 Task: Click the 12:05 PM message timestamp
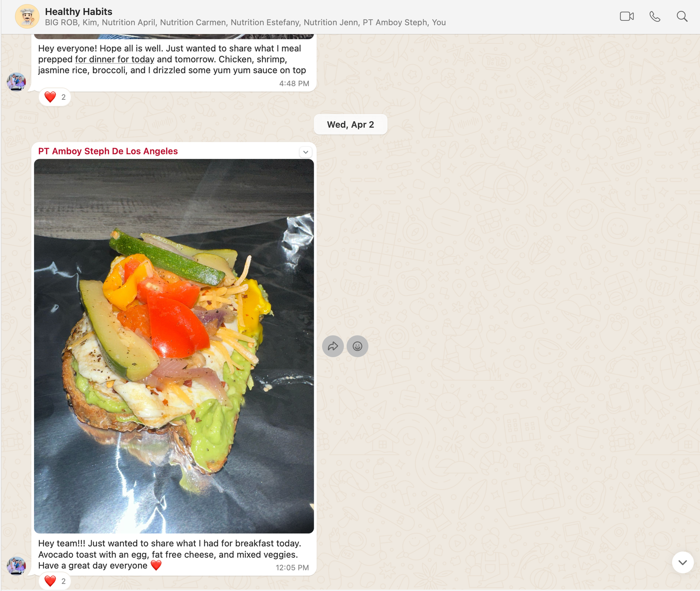pos(292,568)
